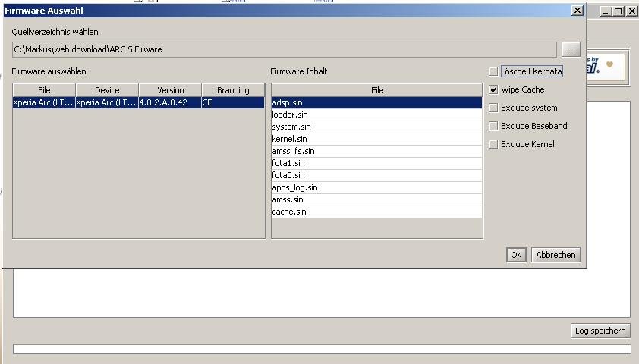The image size is (639, 364).
Task: Enable the Lösche Userdata checkbox
Action: (x=493, y=71)
